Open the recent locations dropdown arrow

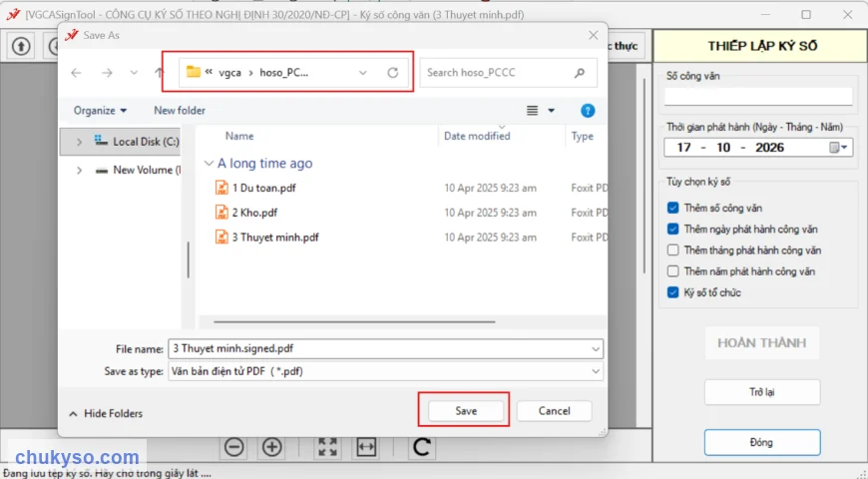tap(134, 73)
